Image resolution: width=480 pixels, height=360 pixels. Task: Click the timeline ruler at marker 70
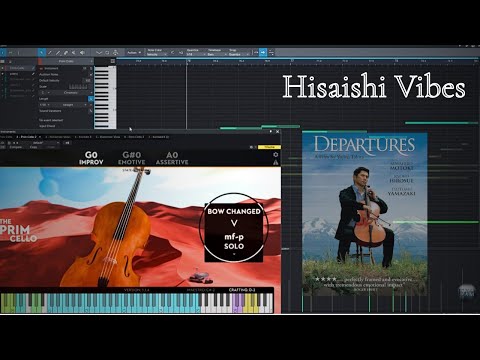189,61
